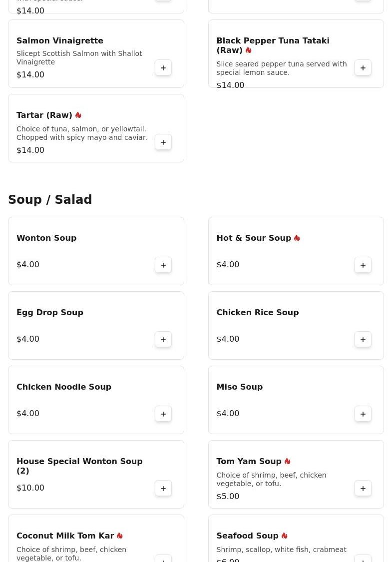The image size is (392, 562).
Task: Open the Wonton Soup item title
Action: [46, 238]
